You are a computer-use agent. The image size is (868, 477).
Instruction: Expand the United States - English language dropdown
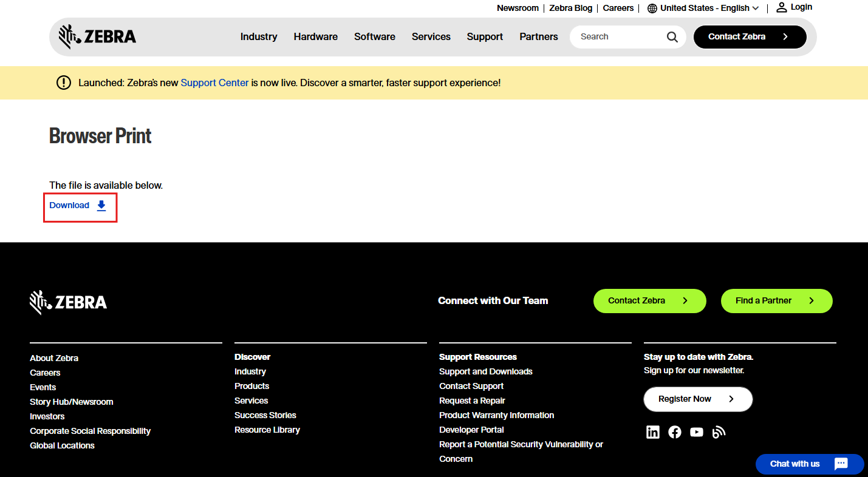coord(704,8)
